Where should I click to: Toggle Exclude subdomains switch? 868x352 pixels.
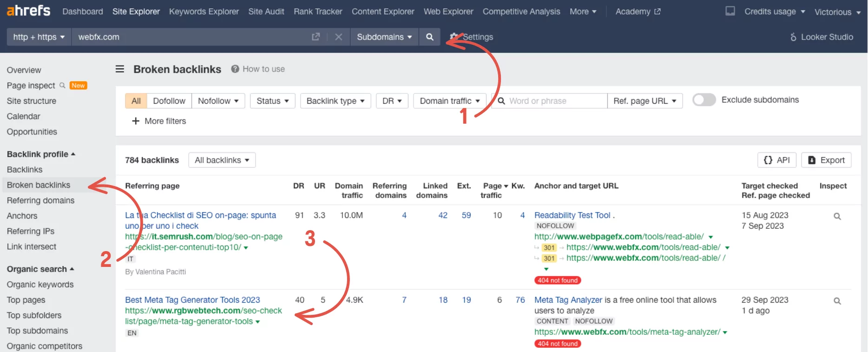click(704, 100)
